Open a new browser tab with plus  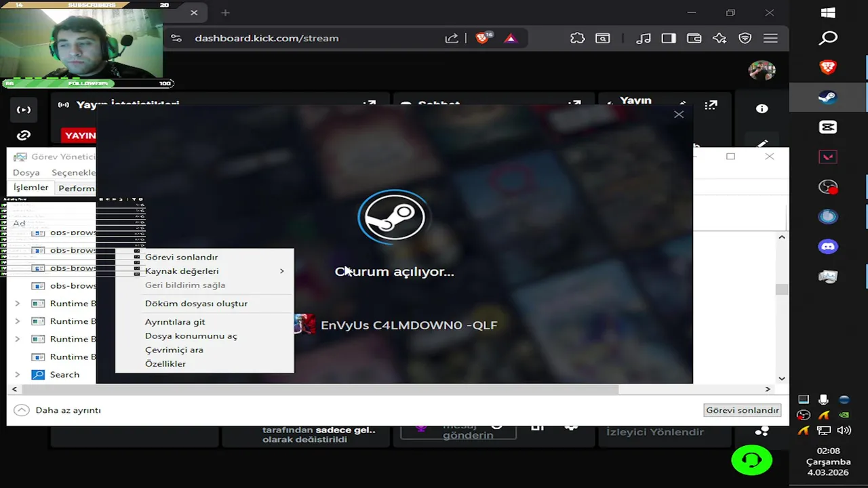(x=225, y=12)
